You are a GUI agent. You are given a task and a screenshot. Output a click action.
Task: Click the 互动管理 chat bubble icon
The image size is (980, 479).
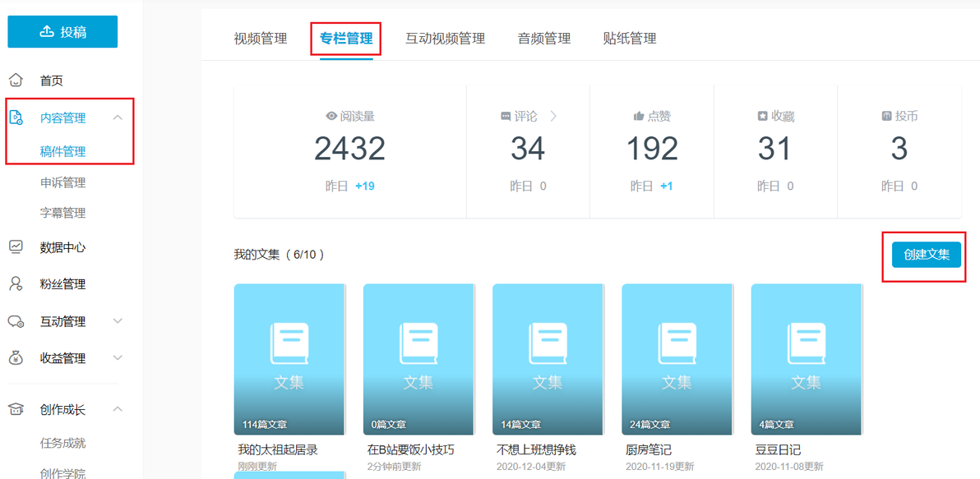16,321
